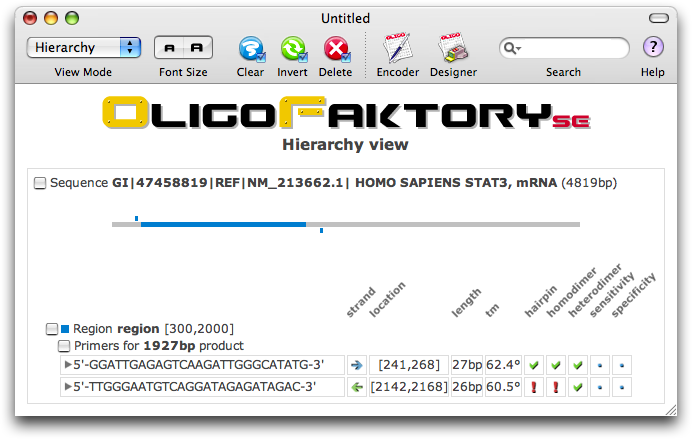Click the forward strand arrow icon
Viewport: 692px width, 439px height.
point(357,365)
